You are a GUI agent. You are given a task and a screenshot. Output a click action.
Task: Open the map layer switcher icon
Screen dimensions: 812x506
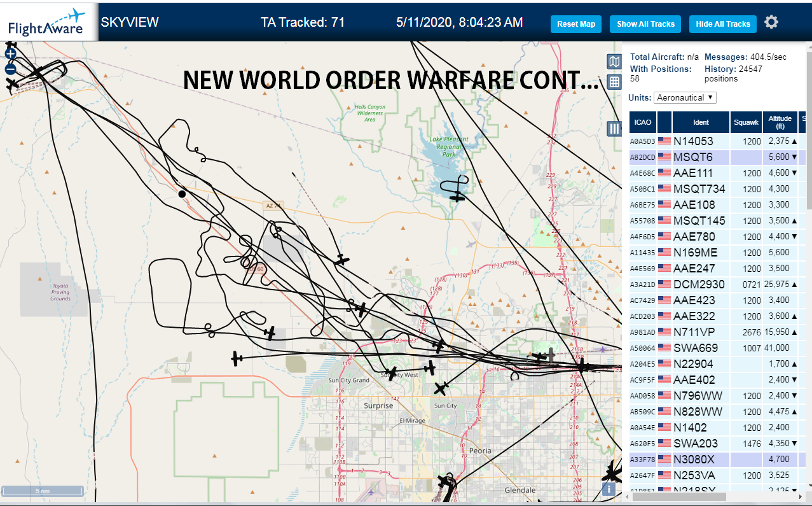tap(614, 61)
